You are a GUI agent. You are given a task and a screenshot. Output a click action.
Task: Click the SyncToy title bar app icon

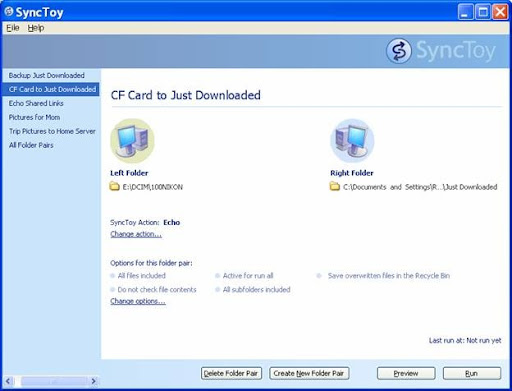coord(9,11)
